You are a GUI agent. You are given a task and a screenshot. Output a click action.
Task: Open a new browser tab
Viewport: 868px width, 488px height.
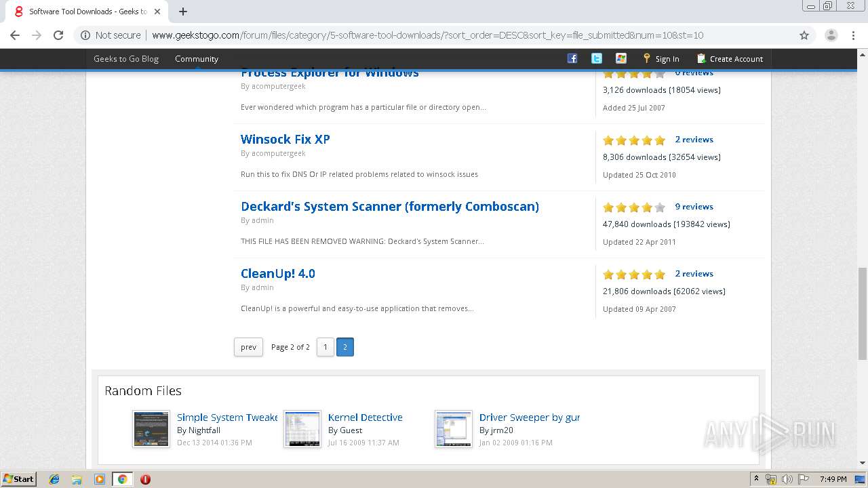click(x=183, y=12)
